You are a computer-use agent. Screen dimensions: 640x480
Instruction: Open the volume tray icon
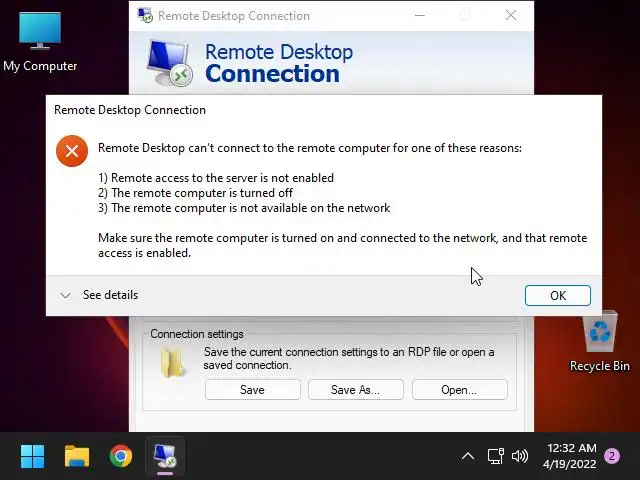[x=520, y=456]
